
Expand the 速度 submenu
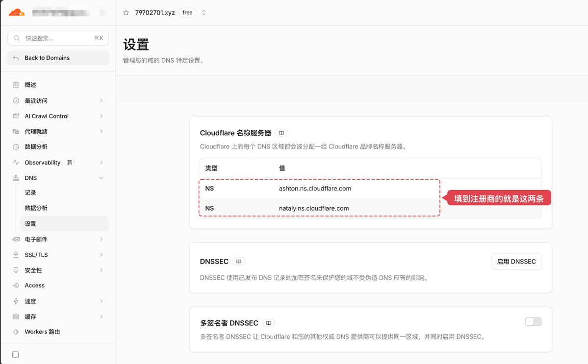[101, 301]
